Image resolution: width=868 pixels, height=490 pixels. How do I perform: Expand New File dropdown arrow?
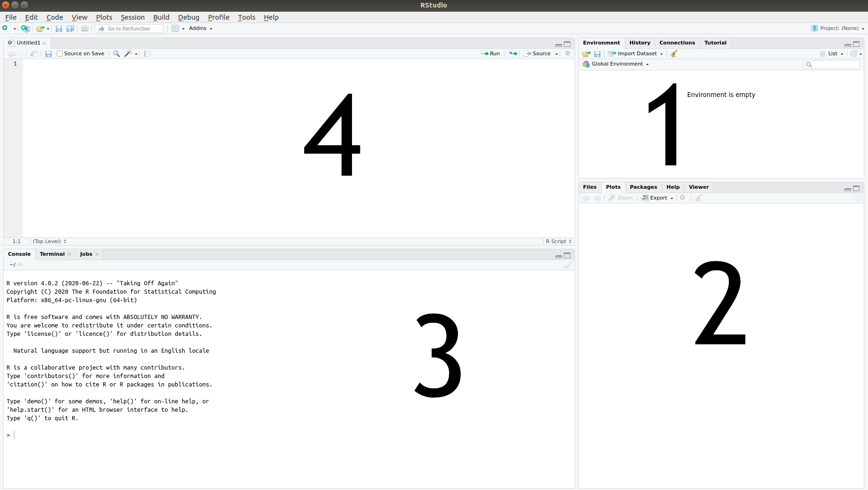click(15, 29)
